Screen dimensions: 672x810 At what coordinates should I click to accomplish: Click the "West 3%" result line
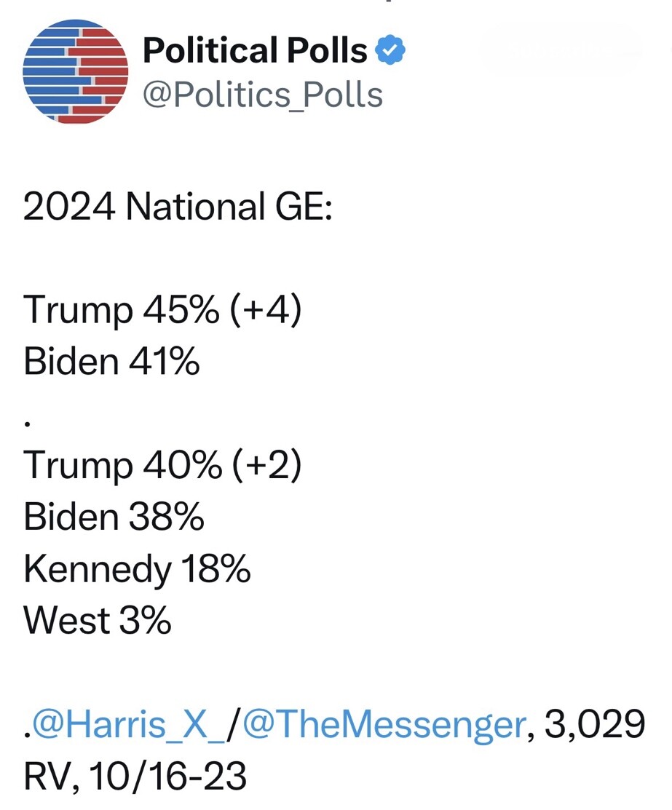[x=97, y=620]
